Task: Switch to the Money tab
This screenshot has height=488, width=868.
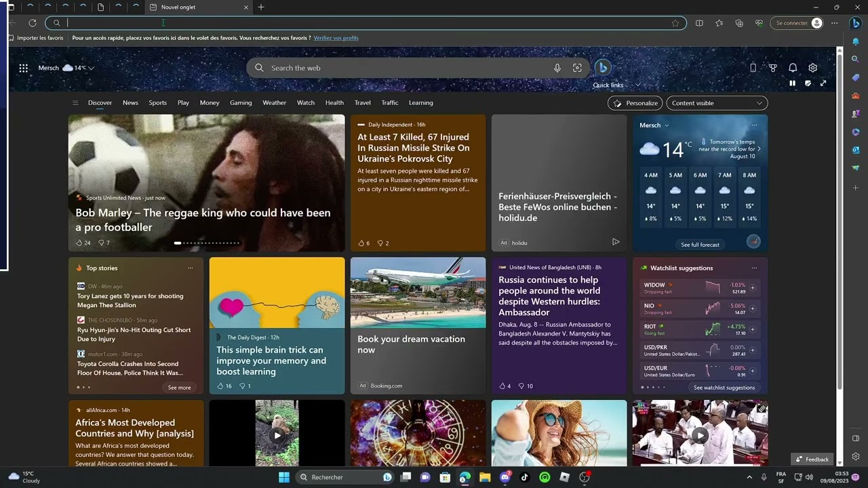Action: click(x=210, y=103)
